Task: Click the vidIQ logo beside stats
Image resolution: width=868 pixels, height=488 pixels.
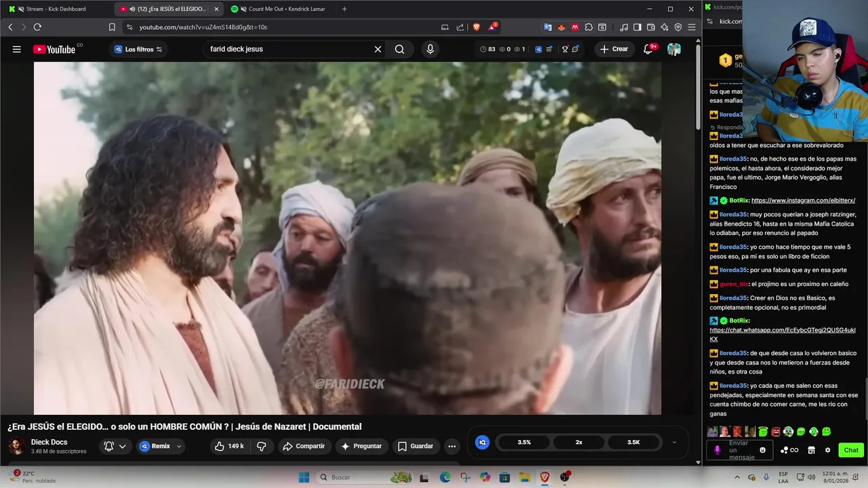Action: point(482,442)
